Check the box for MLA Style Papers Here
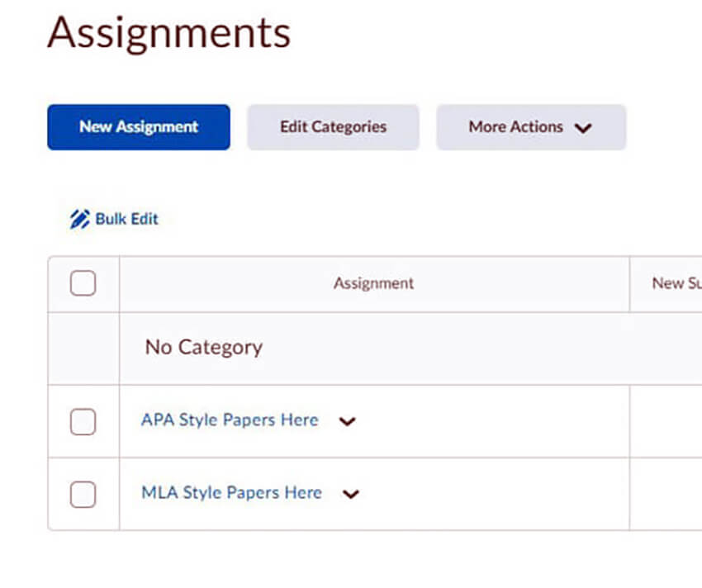702x588 pixels. pyautogui.click(x=83, y=494)
